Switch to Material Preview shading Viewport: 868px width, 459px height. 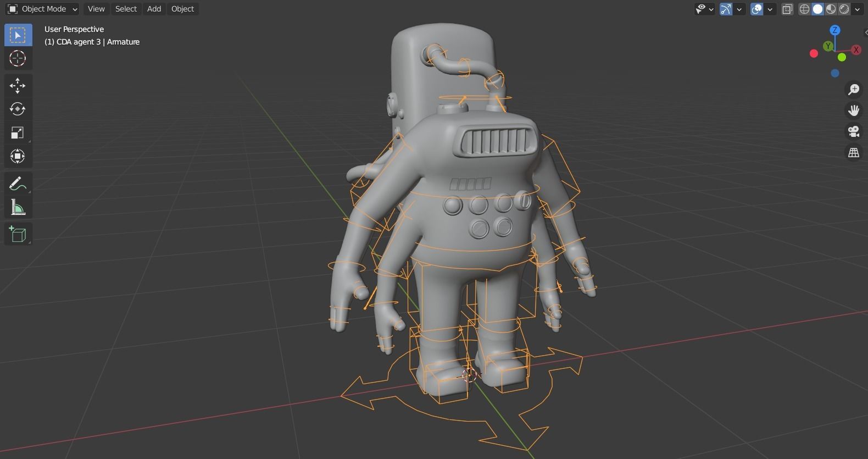point(831,9)
